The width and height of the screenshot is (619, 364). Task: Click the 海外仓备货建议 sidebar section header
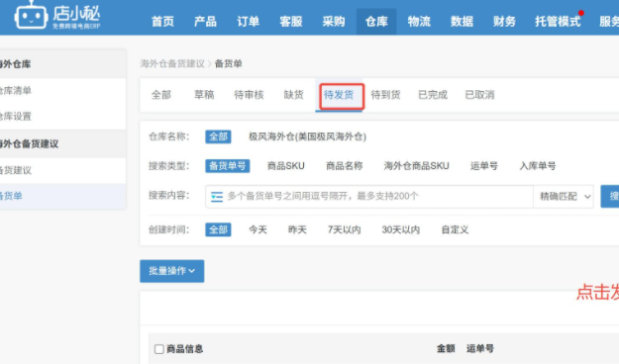[x=29, y=143]
